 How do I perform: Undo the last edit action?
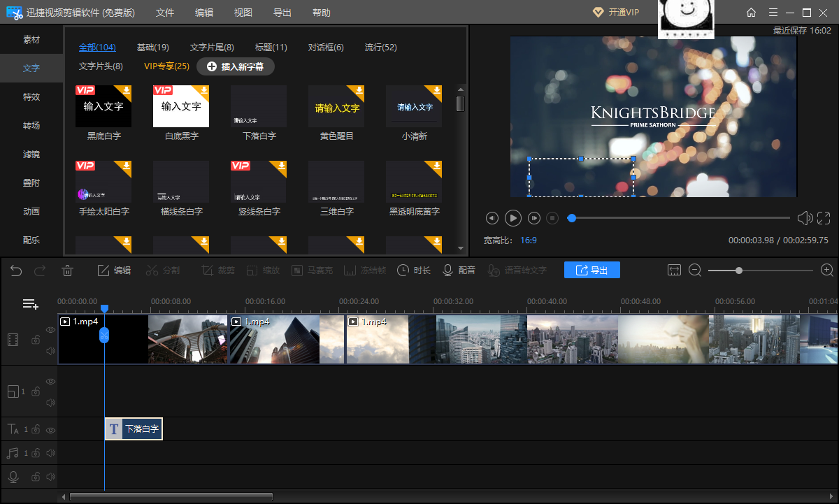16,271
